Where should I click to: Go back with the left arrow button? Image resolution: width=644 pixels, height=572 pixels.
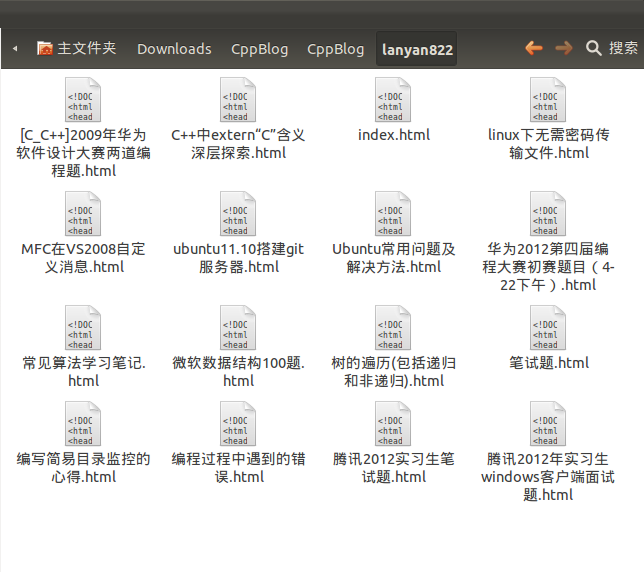(534, 48)
